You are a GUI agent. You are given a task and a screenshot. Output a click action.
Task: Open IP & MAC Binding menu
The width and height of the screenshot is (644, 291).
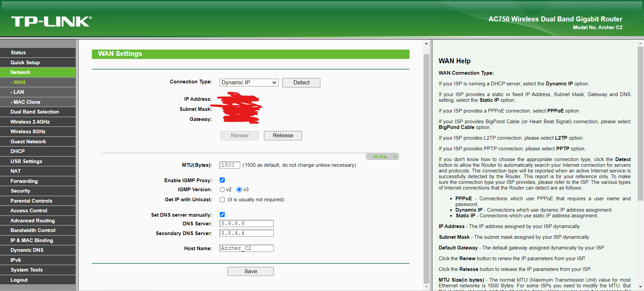coord(38,240)
